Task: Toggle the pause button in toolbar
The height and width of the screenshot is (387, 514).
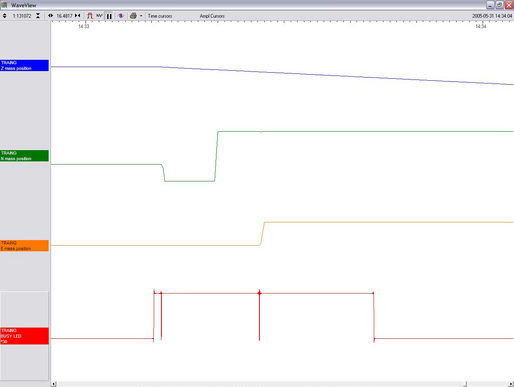Action: 109,16
